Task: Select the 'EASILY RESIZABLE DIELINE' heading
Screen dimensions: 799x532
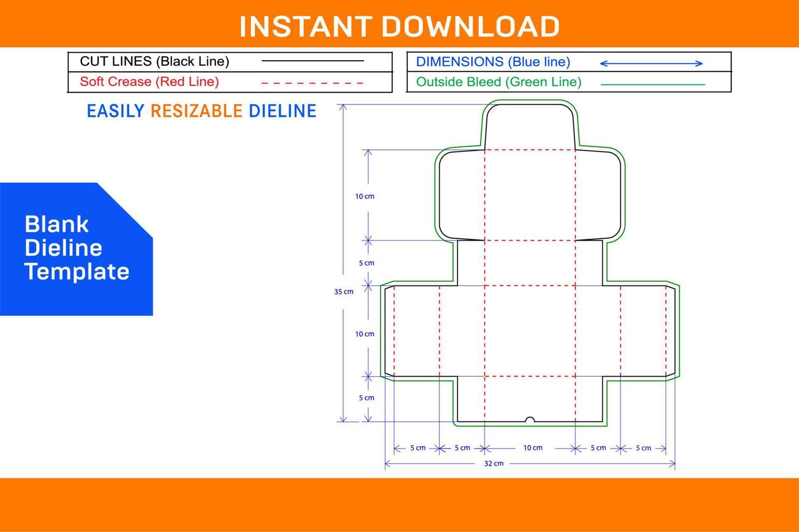Action: (201, 111)
